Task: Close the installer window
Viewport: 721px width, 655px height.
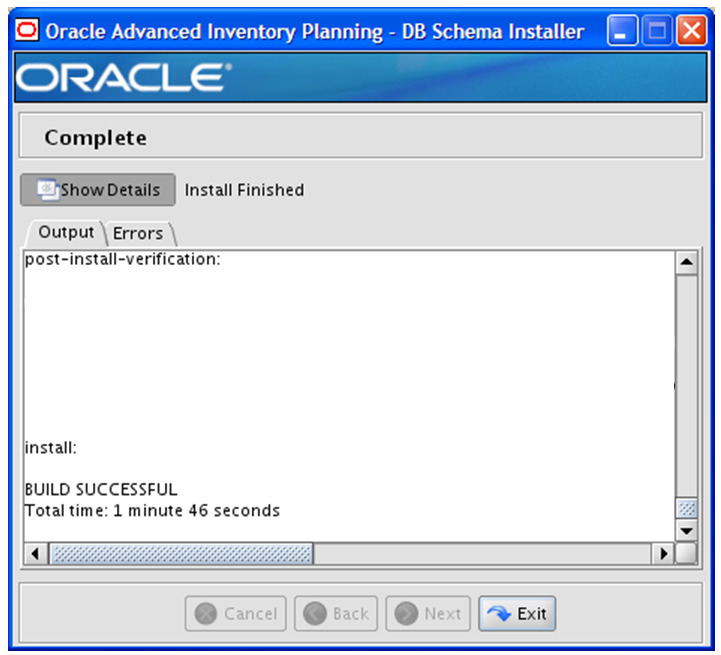Action: 691,30
